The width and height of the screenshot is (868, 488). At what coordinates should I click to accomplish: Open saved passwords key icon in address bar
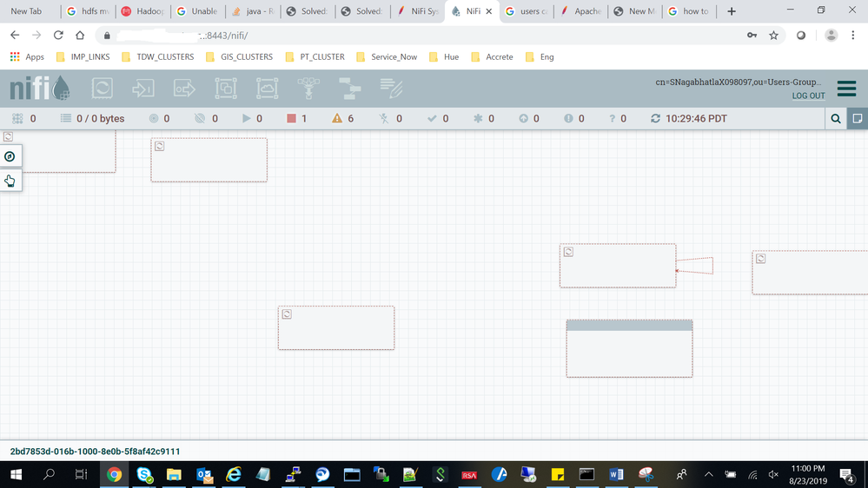click(x=752, y=36)
